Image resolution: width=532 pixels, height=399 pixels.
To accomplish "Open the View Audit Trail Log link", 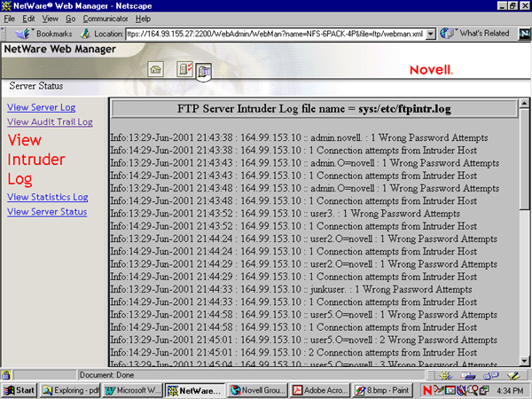I will click(50, 122).
